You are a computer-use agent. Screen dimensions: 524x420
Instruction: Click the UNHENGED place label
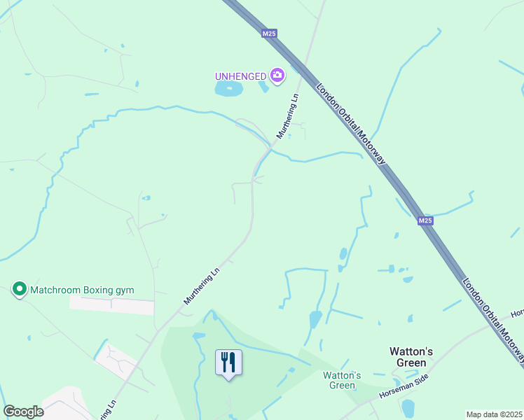tap(240, 76)
